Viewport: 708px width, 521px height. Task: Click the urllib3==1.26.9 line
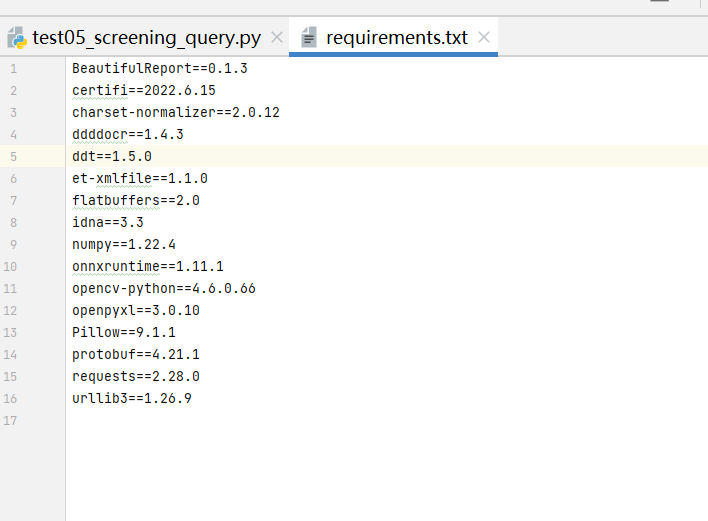[132, 399]
